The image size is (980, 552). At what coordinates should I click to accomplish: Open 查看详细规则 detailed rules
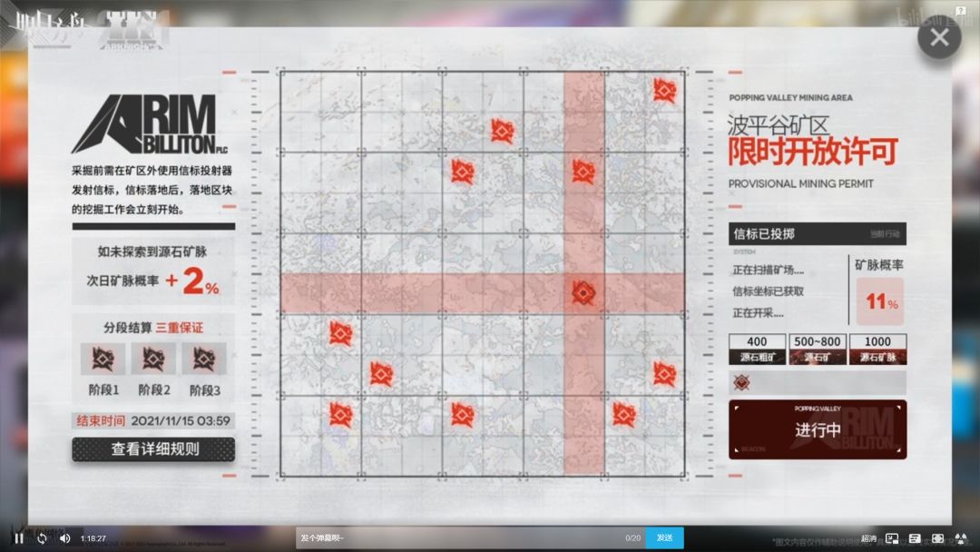click(x=153, y=448)
